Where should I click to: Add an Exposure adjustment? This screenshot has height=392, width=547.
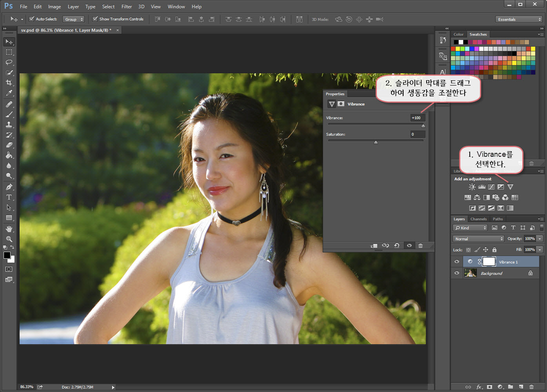click(501, 187)
